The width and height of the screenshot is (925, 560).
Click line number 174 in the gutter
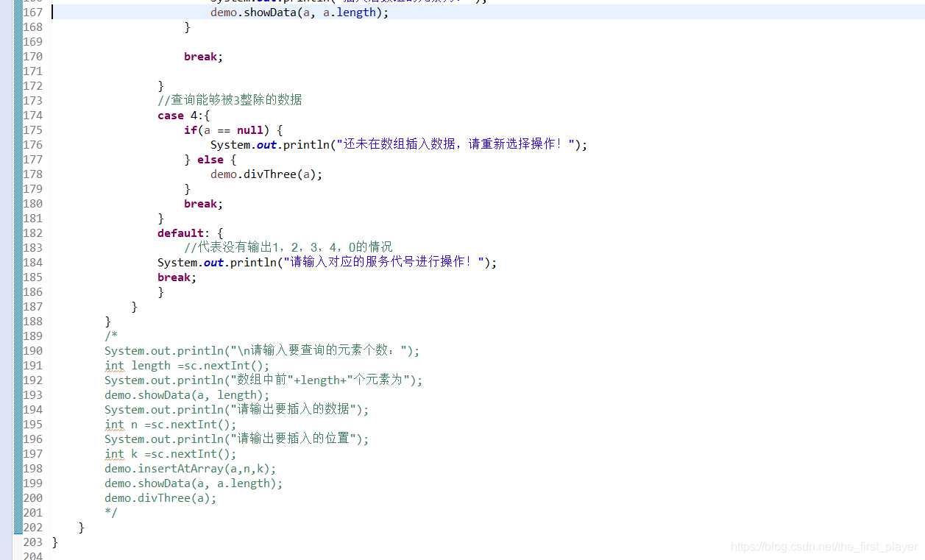[33, 116]
